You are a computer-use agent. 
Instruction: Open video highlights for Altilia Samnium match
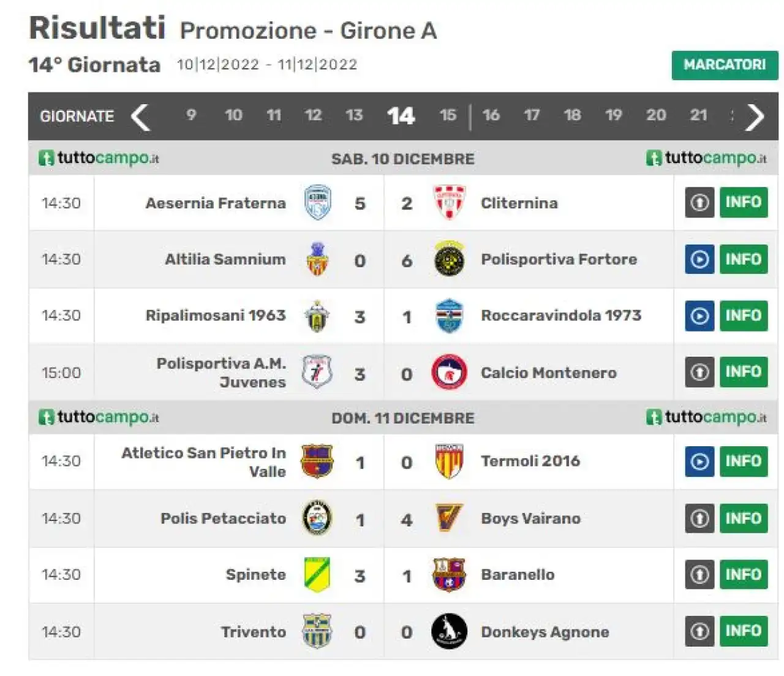click(x=699, y=259)
